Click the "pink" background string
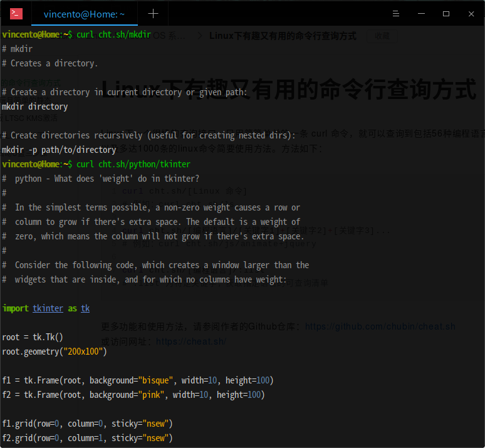This screenshot has width=485, height=448. click(151, 395)
